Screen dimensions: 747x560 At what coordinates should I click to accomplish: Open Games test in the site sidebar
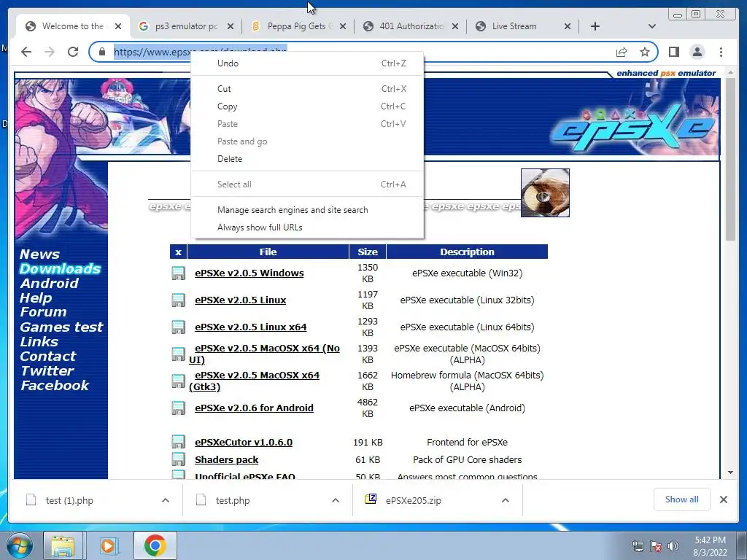61,327
